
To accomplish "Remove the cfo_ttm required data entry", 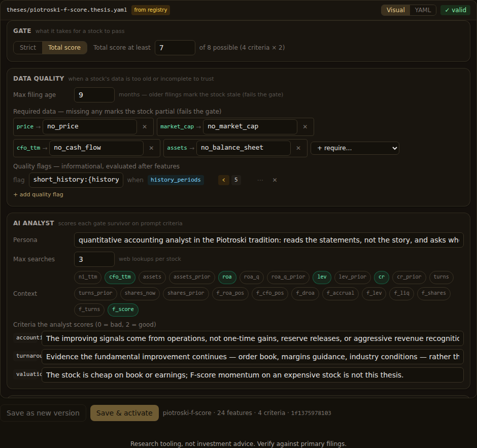I will coord(151,148).
